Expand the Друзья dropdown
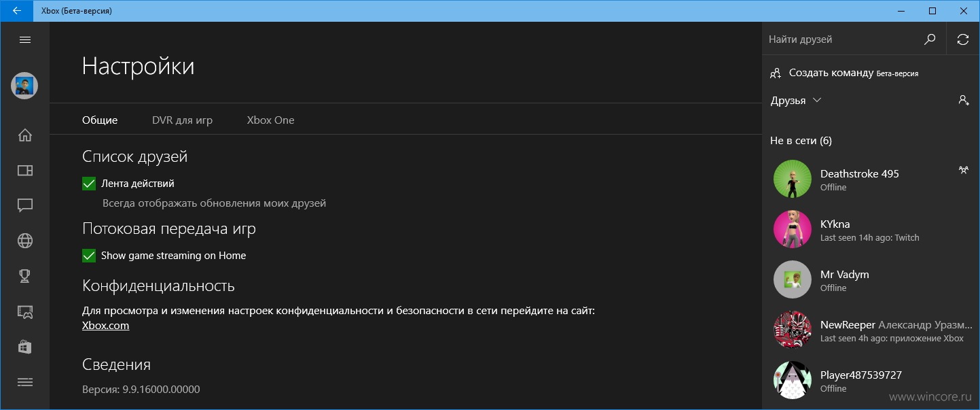 click(796, 101)
